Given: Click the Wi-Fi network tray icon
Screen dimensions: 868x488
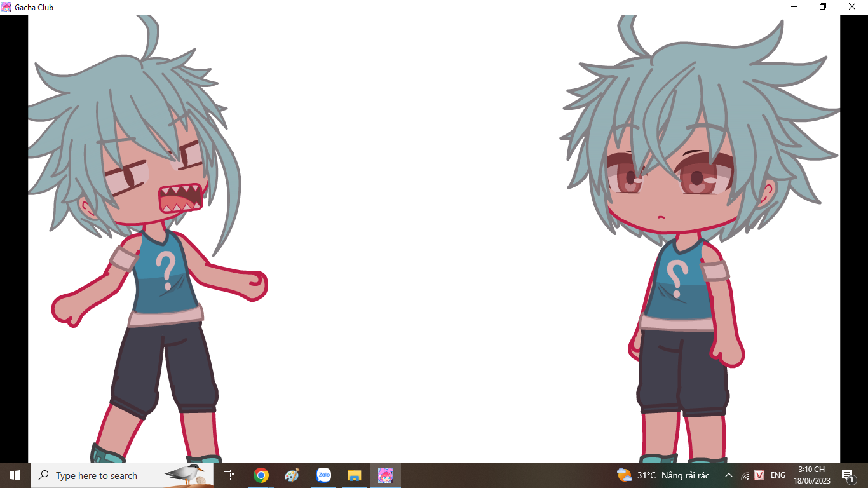Looking at the screenshot, I should pos(745,475).
